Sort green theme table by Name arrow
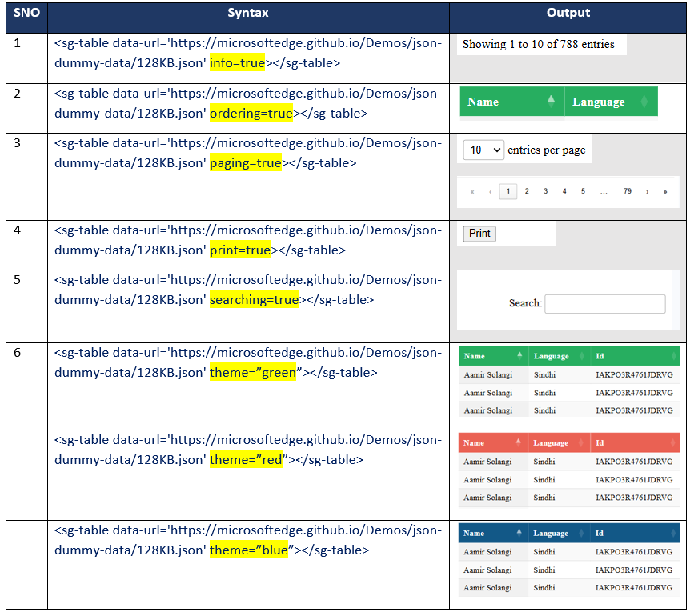The height and width of the screenshot is (616, 694). pyautogui.click(x=519, y=355)
